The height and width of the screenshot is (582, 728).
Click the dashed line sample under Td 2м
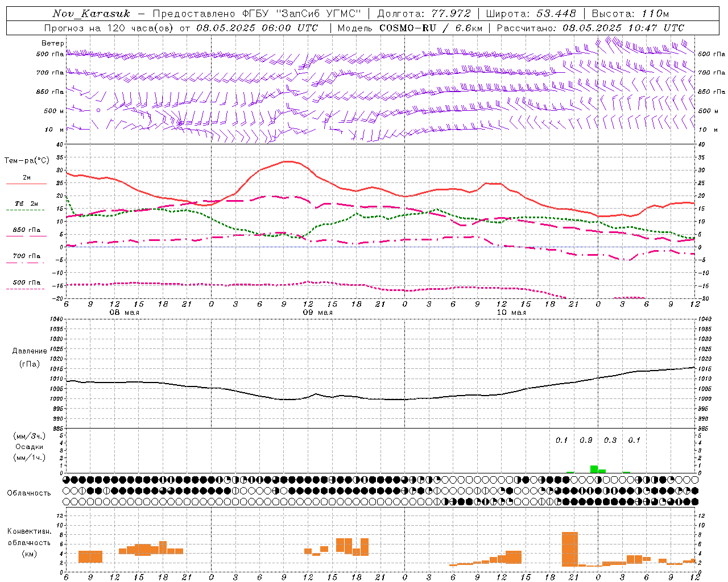point(26,210)
